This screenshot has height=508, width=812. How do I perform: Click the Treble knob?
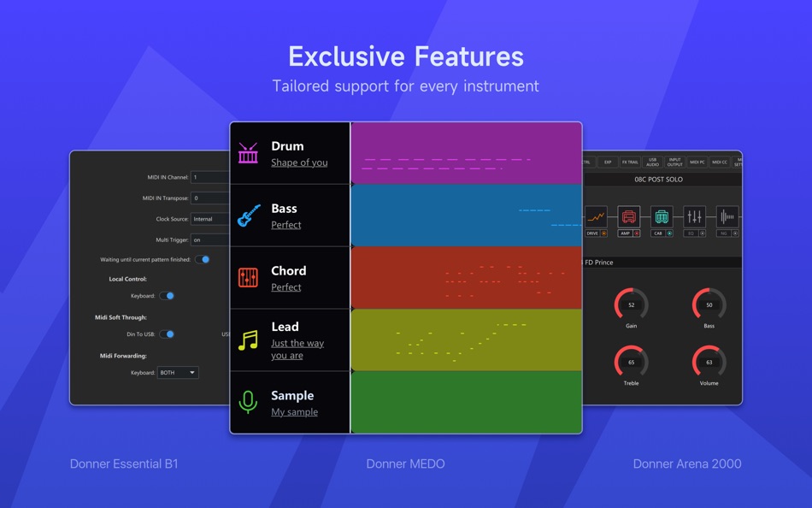[631, 362]
